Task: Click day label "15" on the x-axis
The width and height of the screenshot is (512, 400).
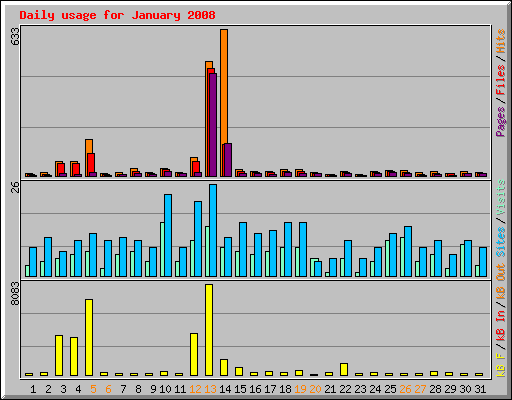Action: click(x=240, y=389)
